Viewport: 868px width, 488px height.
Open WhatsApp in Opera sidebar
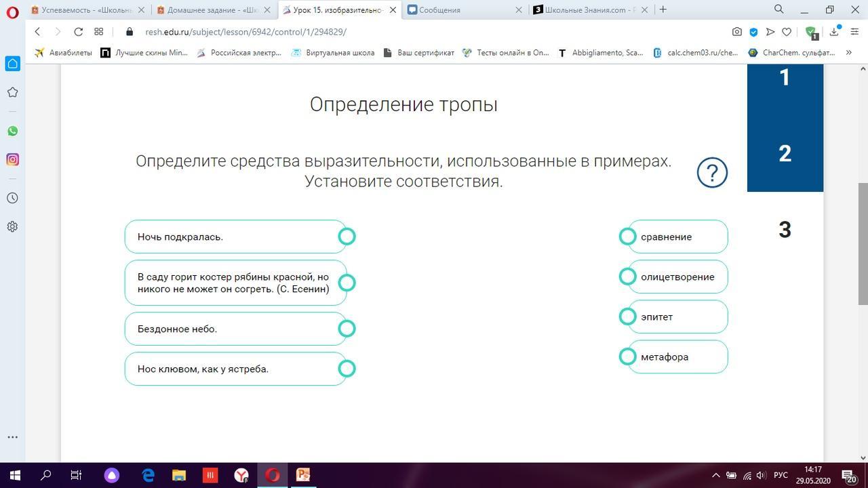pos(12,131)
